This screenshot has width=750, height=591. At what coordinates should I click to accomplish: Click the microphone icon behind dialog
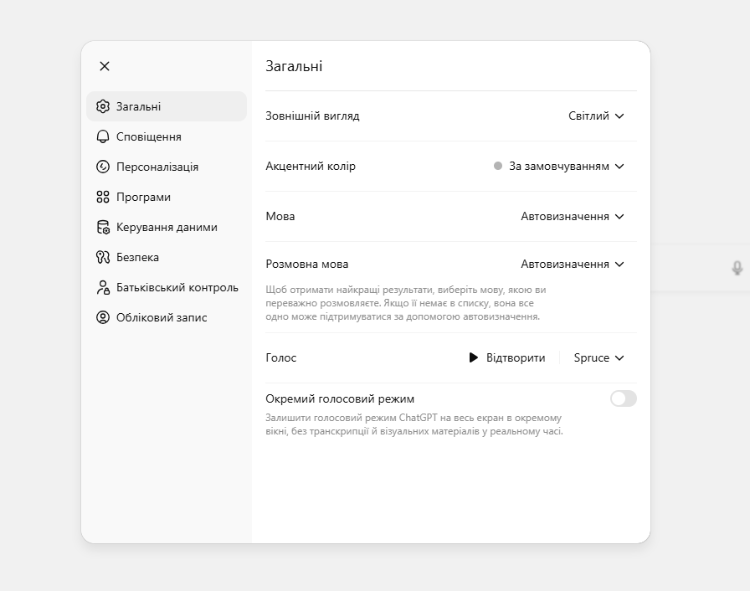737,268
